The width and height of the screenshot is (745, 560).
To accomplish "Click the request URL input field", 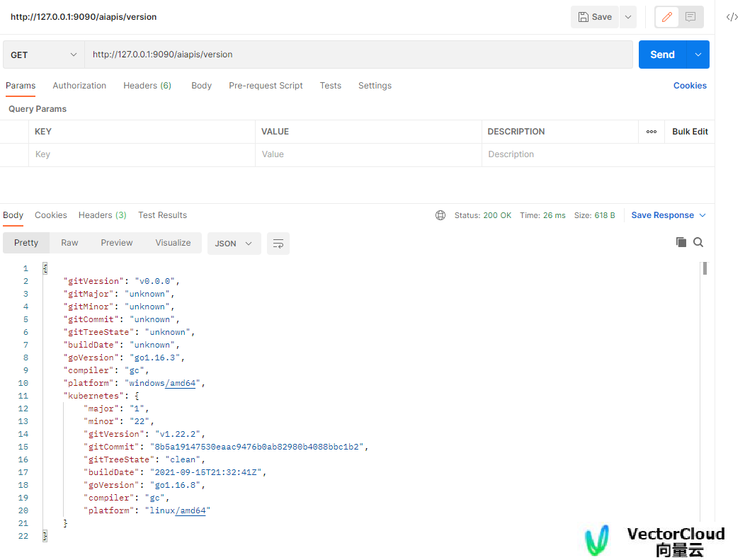I will 359,55.
